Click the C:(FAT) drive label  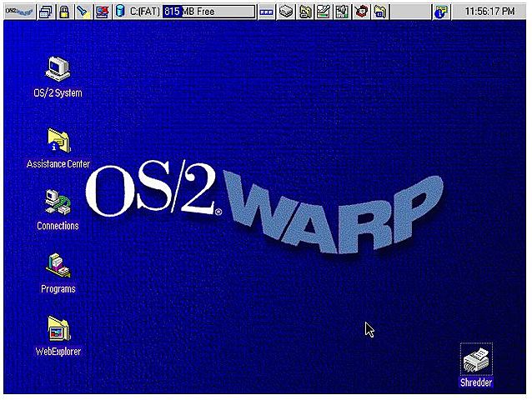pyautogui.click(x=144, y=12)
